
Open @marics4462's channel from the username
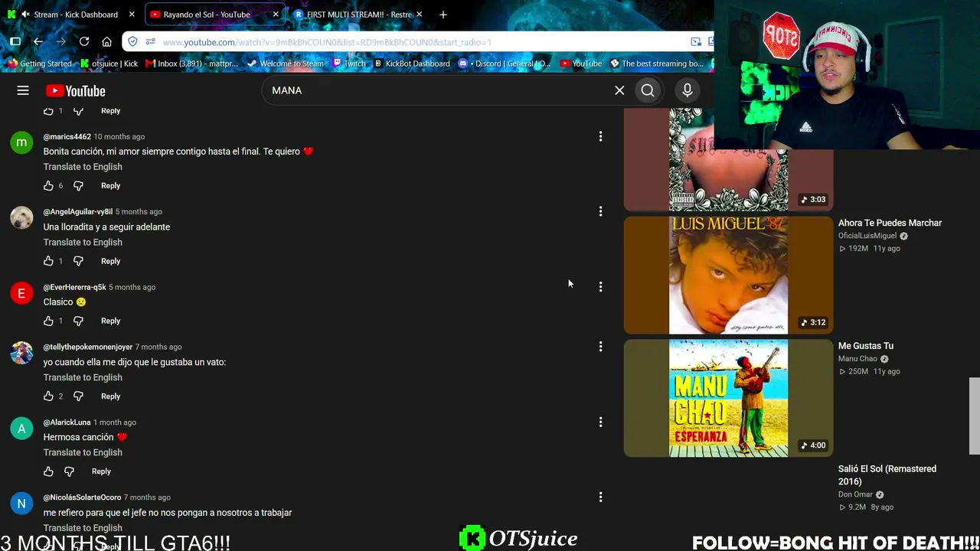(x=67, y=137)
